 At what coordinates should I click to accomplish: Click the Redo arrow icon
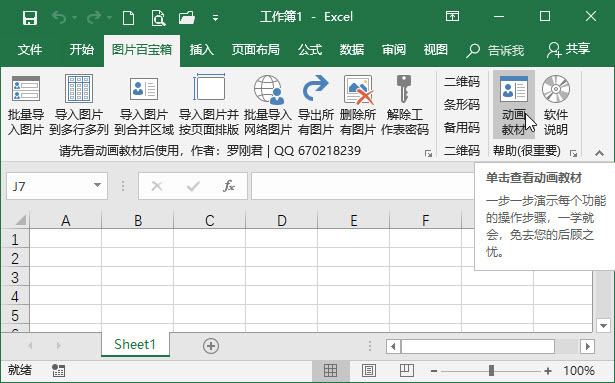pyautogui.click(x=93, y=17)
